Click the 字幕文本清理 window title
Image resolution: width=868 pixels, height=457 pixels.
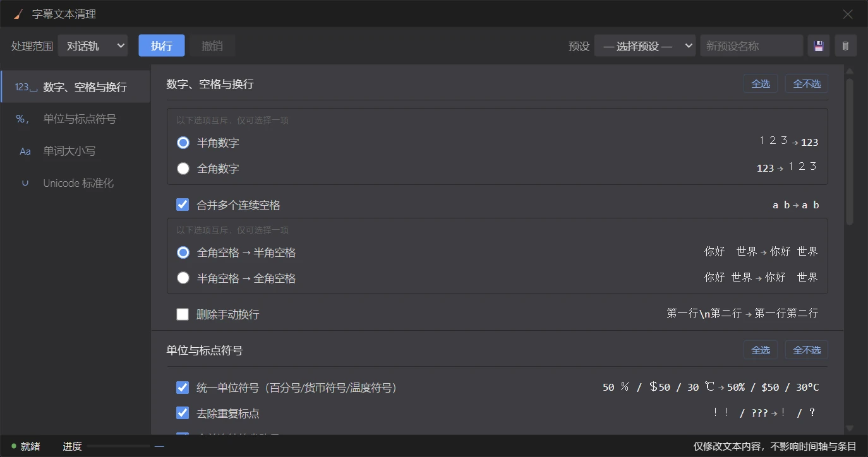click(64, 14)
